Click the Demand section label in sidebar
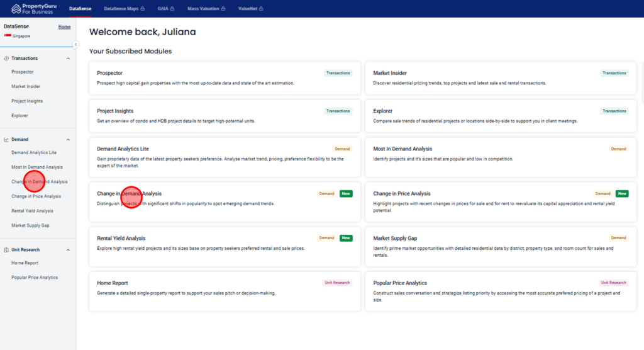This screenshot has width=644, height=350. coord(19,139)
